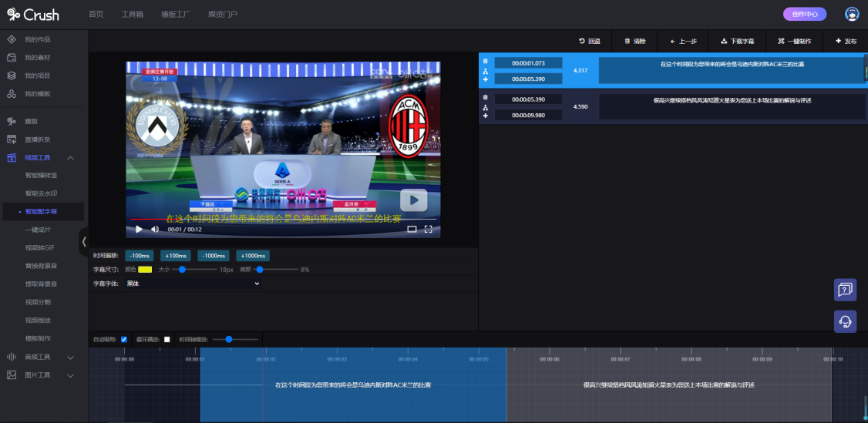The image size is (868, 423).
Task: Split the first subtitle row
Action: 486,71
